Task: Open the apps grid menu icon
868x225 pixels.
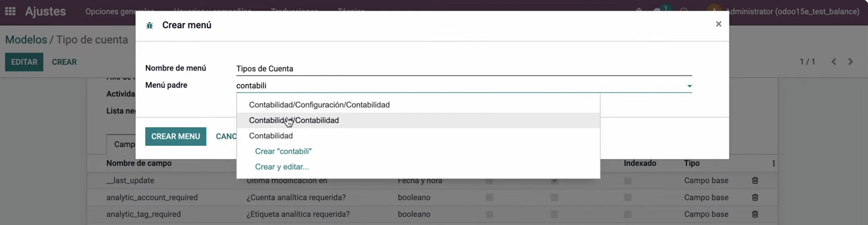Action: [x=10, y=11]
